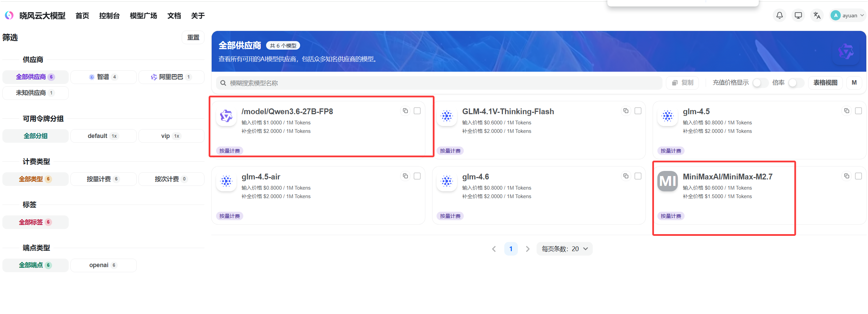Click the glm-4.5-air copy icon

pos(405,176)
